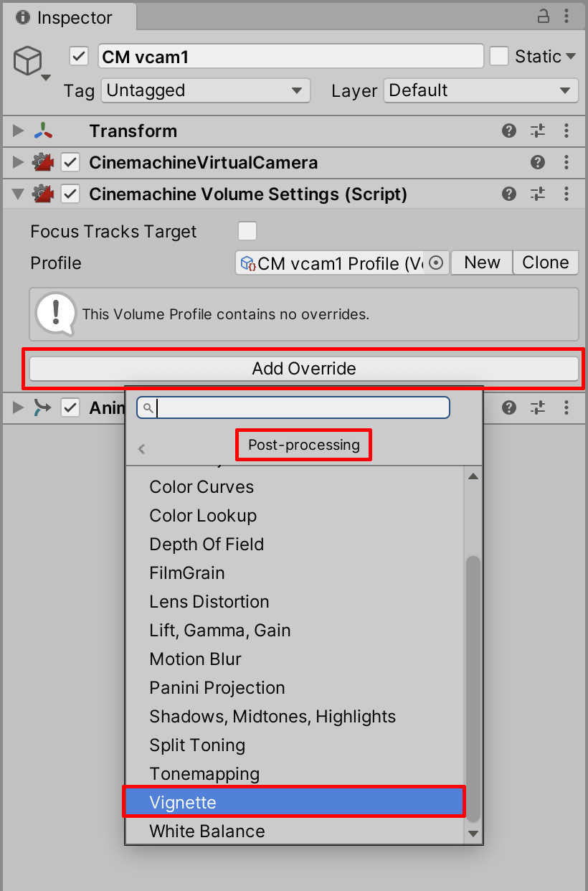Open CinemachineVirtualCamera help icon

(538, 163)
